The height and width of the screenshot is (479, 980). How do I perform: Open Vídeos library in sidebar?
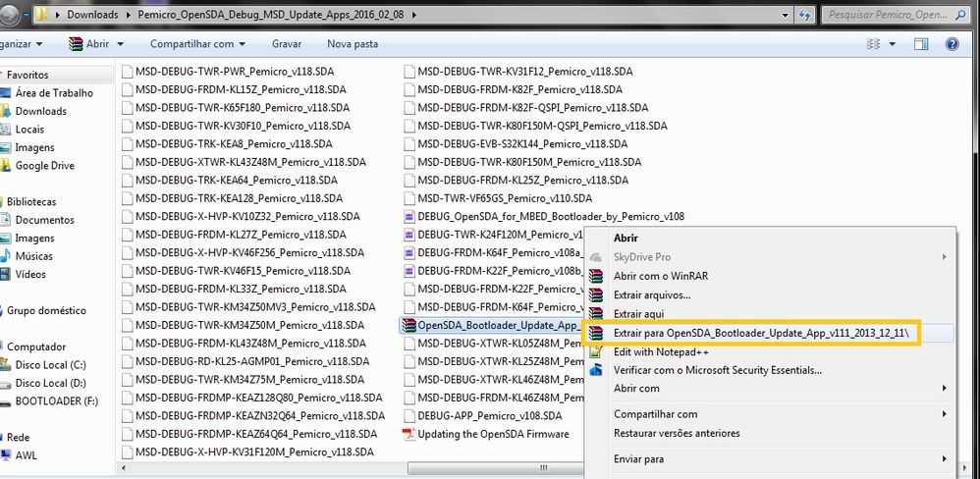30,274
